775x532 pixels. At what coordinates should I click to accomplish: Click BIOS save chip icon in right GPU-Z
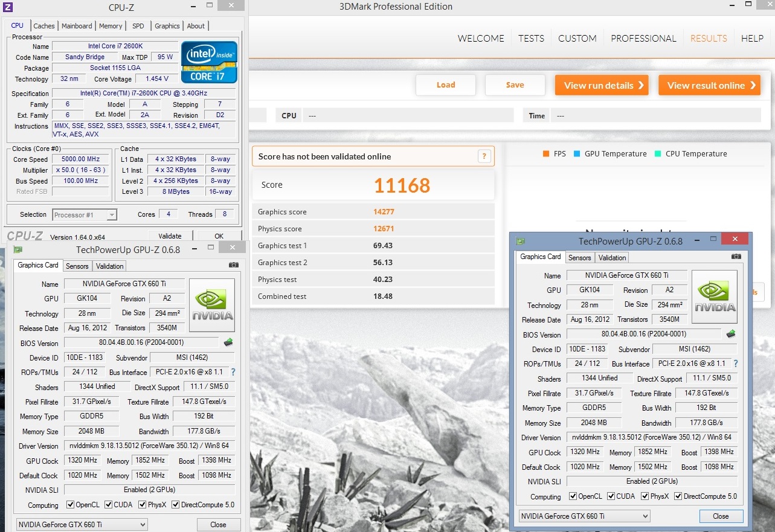pos(731,334)
